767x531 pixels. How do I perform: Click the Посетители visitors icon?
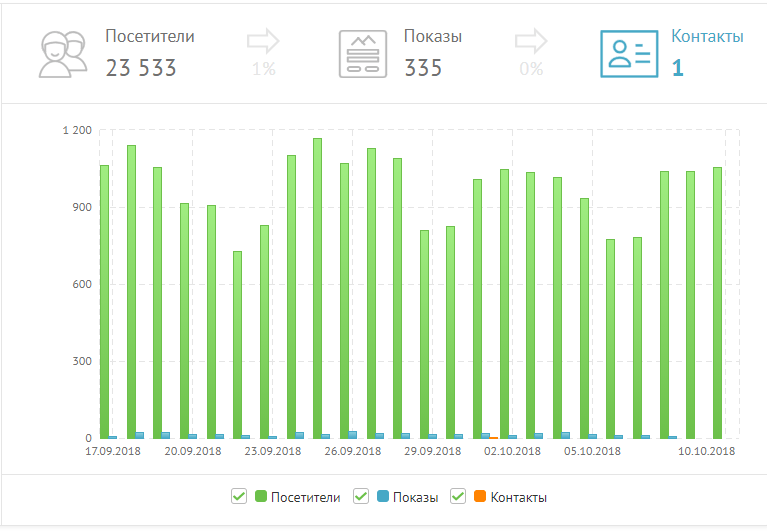point(63,54)
